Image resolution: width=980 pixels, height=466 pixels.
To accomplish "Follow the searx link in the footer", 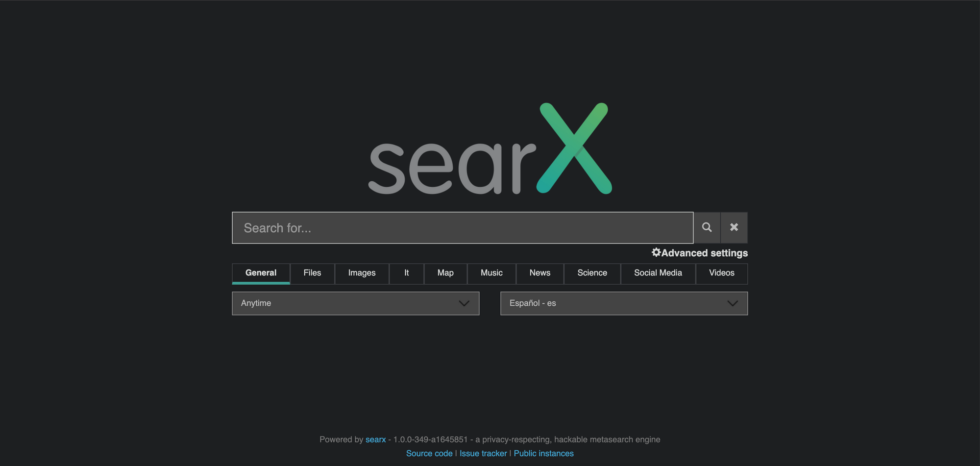I will pos(376,440).
